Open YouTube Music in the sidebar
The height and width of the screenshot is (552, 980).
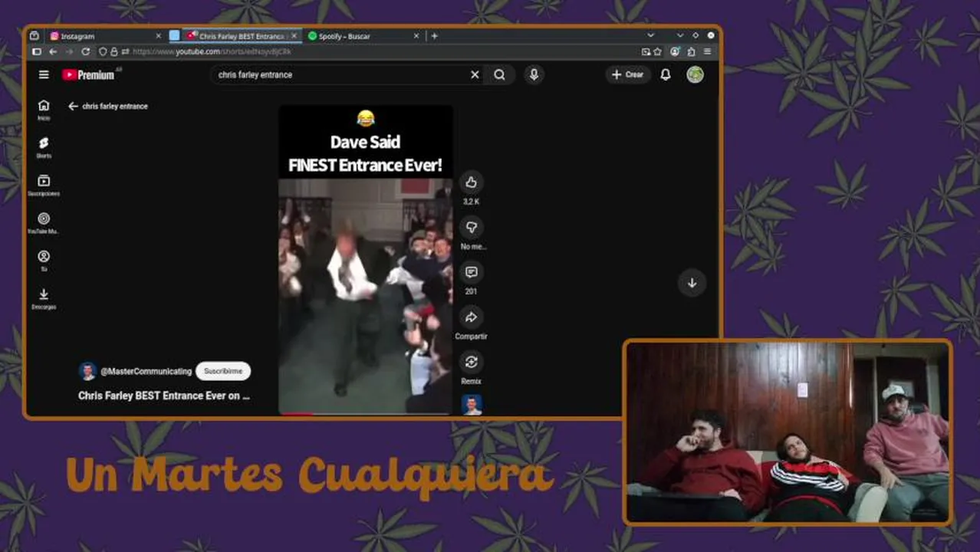point(44,222)
